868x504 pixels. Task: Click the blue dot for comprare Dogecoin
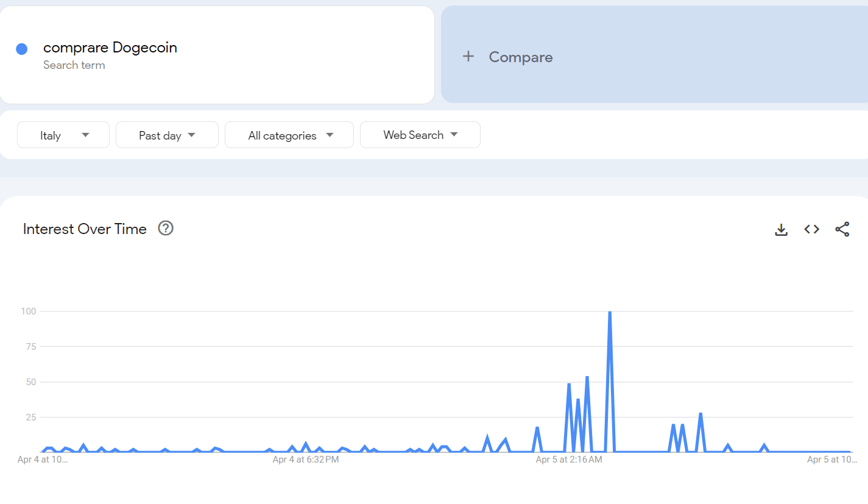pos(22,49)
